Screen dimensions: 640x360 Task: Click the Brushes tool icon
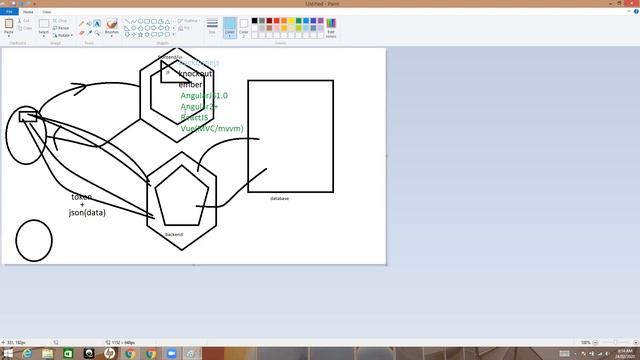pos(111,23)
